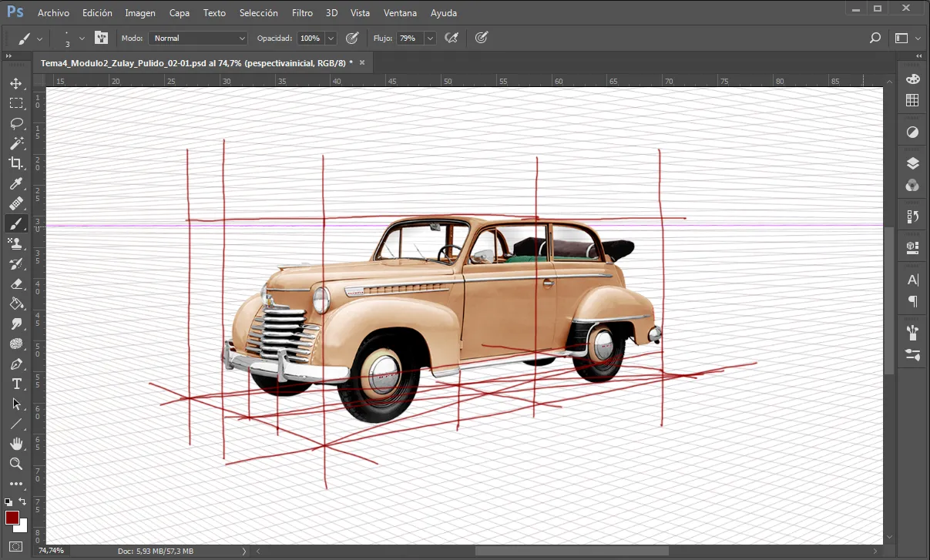
Task: Open the Filtro menu
Action: pos(303,13)
